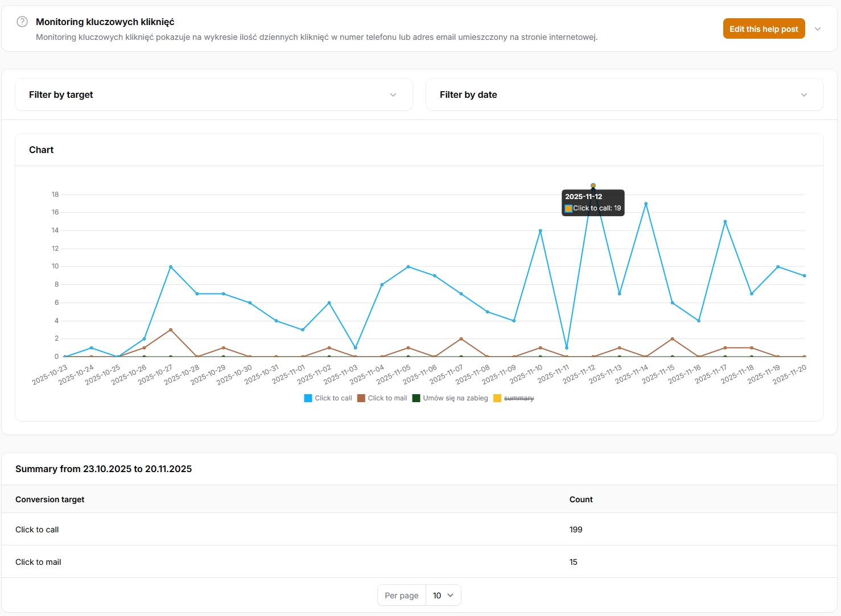This screenshot has width=841, height=616.
Task: Toggle Click to mail legend item
Action: click(x=387, y=398)
